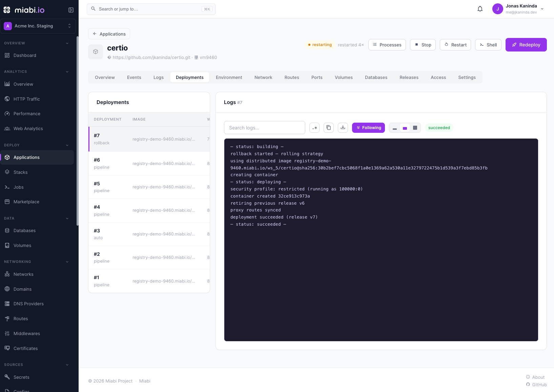
Task: Copy logs to clipboard icon
Action: click(329, 128)
